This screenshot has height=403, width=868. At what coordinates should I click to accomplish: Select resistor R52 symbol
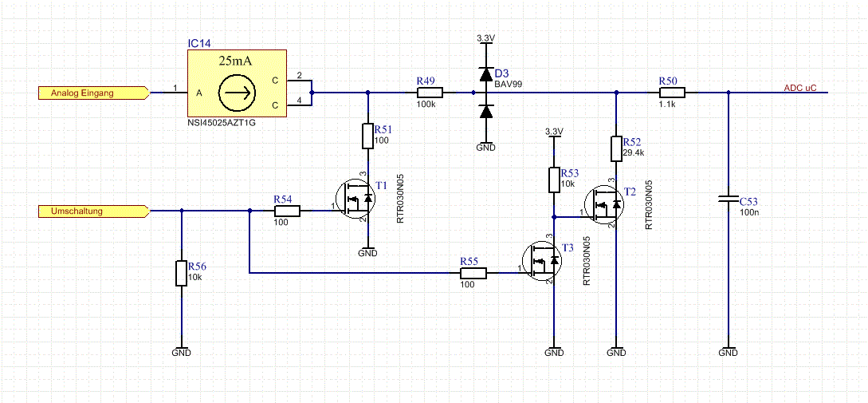[x=617, y=148]
